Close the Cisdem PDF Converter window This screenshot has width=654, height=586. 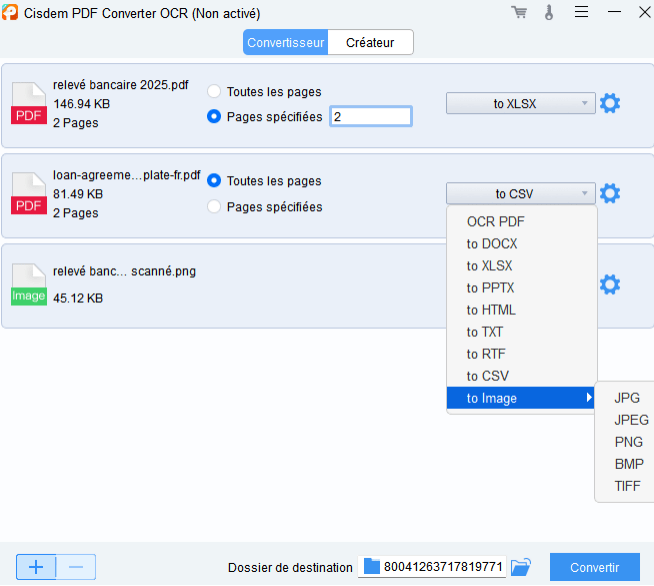point(644,12)
